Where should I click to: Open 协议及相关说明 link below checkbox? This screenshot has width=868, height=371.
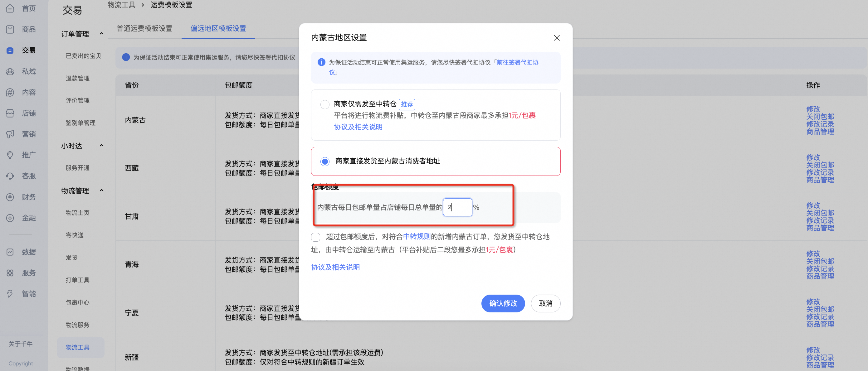click(335, 267)
